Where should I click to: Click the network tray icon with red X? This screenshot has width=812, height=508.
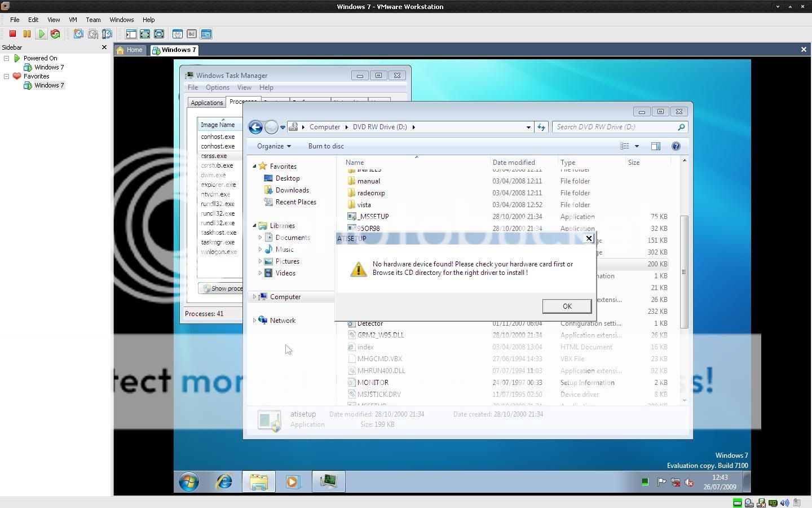[x=676, y=482]
